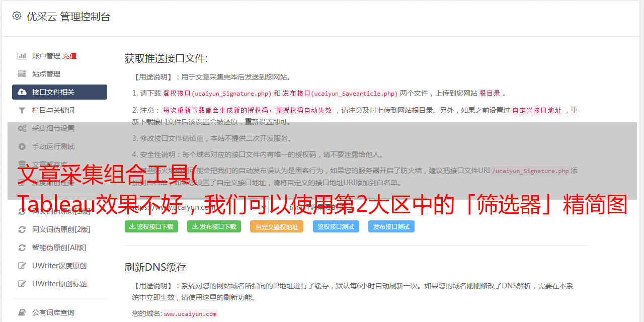Click the orange 自定义鉴权地址 button

click(277, 226)
